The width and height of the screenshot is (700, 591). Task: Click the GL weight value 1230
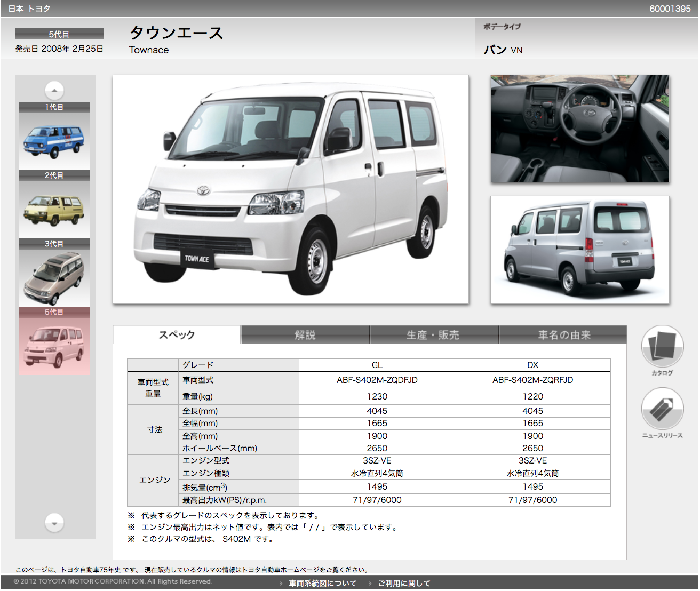coord(377,396)
